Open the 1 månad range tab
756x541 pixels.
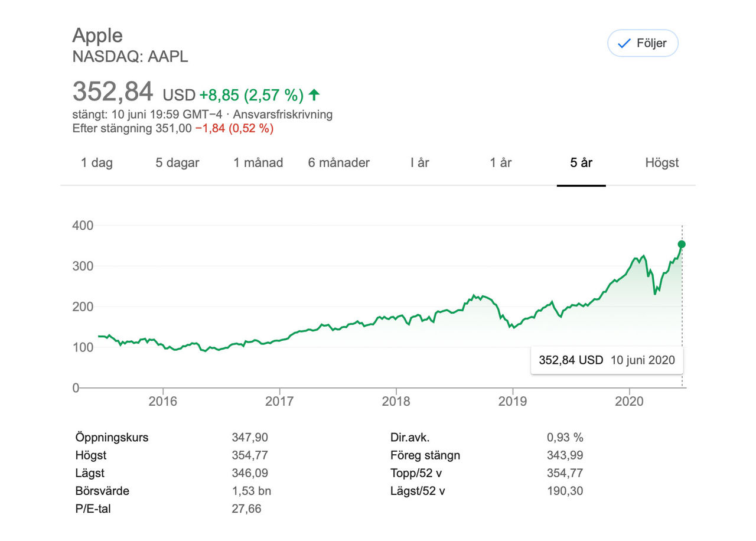258,163
